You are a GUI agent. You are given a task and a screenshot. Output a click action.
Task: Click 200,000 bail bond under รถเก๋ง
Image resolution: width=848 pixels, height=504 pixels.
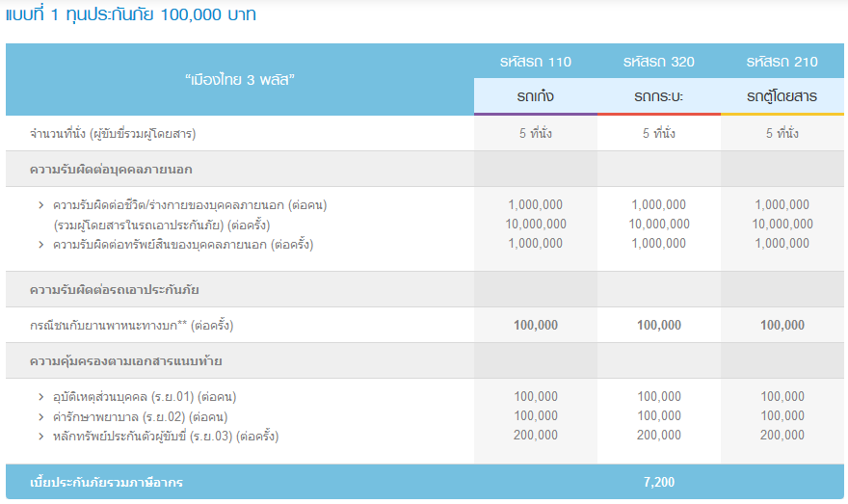point(536,435)
